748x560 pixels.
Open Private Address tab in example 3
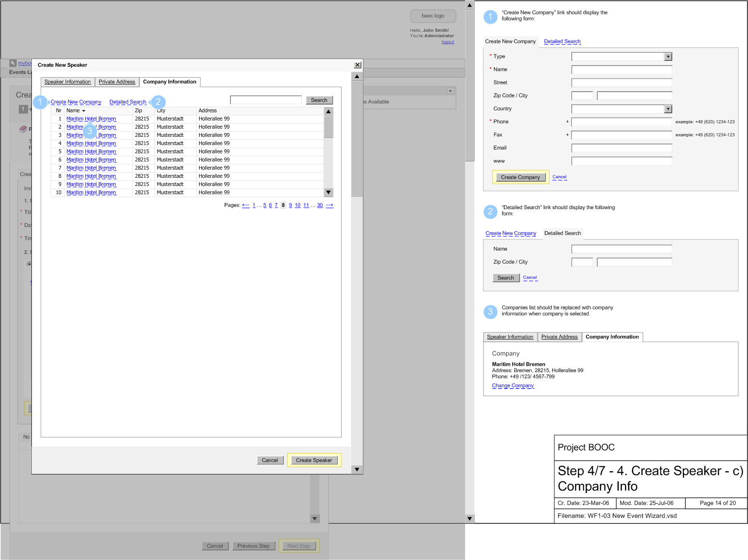560,337
